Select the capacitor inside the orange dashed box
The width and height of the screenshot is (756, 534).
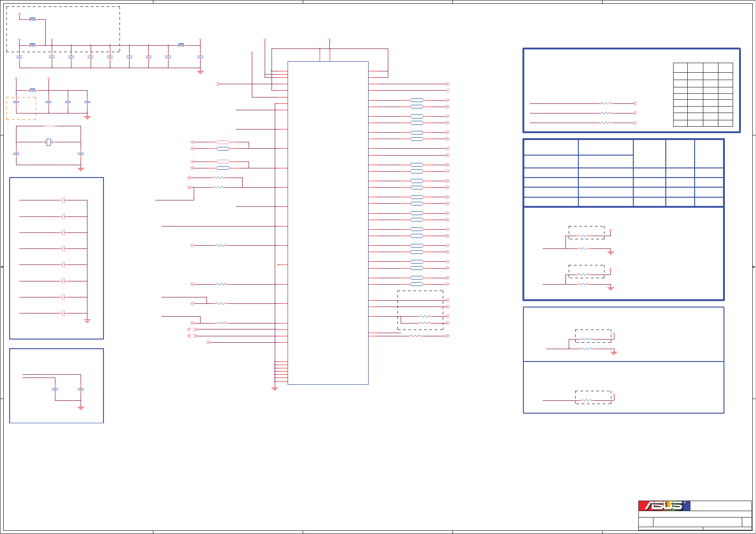[16, 102]
